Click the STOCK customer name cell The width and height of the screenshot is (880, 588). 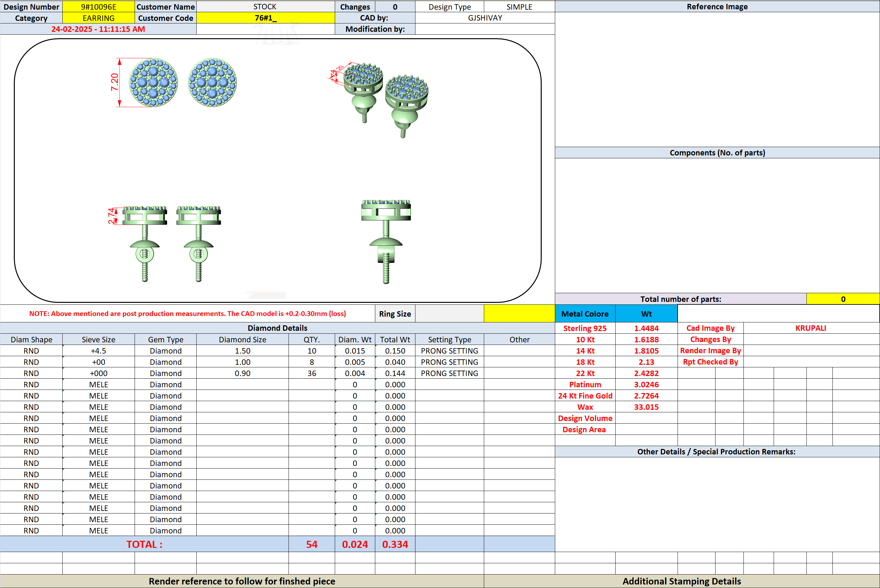coord(265,7)
